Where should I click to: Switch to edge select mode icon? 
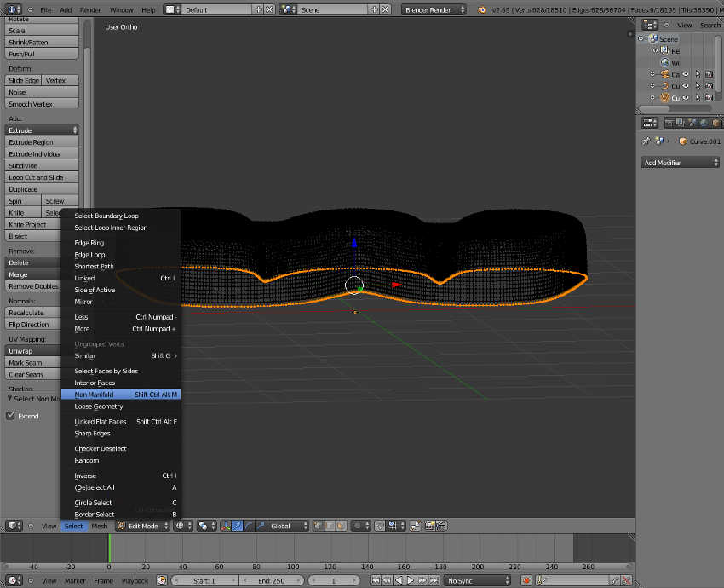click(330, 526)
